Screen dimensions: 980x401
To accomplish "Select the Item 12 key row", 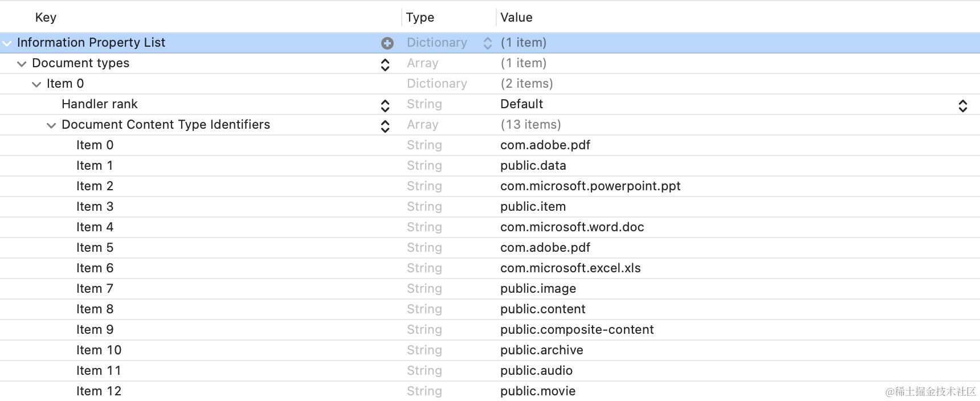I will pyautogui.click(x=99, y=391).
